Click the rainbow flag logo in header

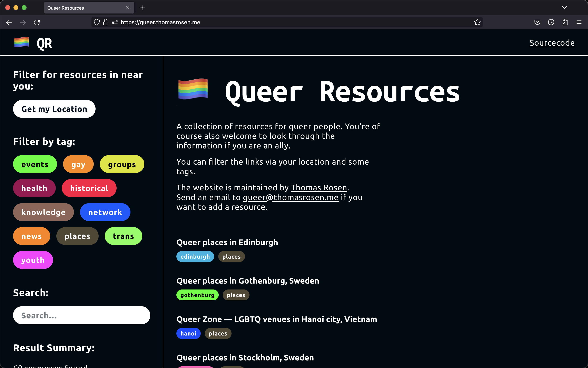click(x=21, y=42)
